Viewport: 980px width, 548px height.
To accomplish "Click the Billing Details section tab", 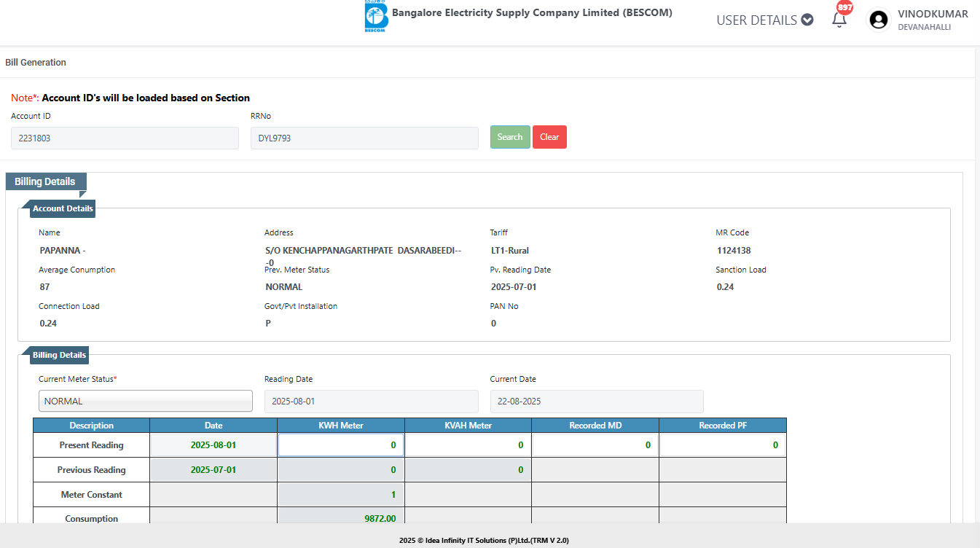I will pos(45,181).
